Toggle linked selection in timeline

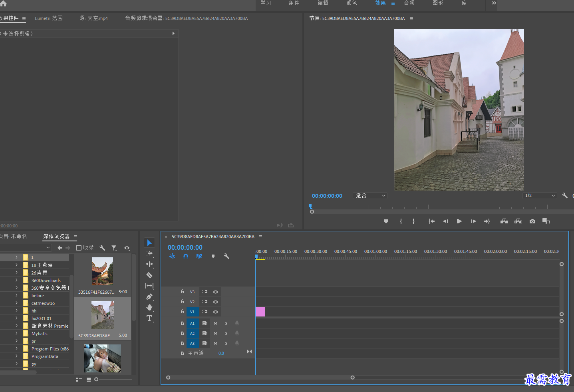[199, 257]
